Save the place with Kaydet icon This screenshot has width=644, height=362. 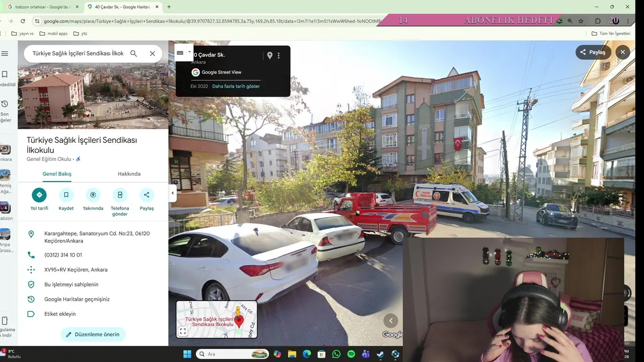[66, 195]
